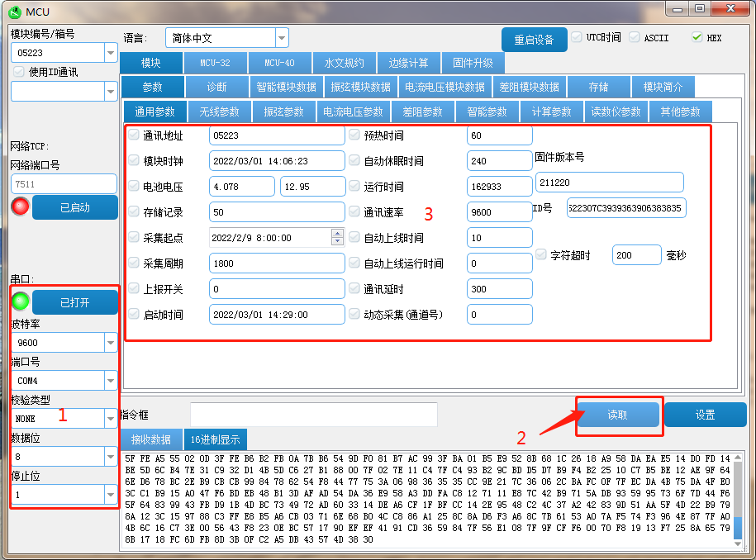756x560 pixels.
Task: Tick the 字符超时 checkbox
Action: click(x=542, y=255)
